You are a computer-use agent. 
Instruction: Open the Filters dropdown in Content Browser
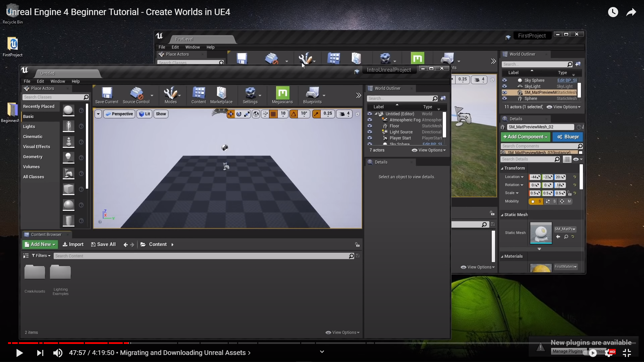point(41,256)
